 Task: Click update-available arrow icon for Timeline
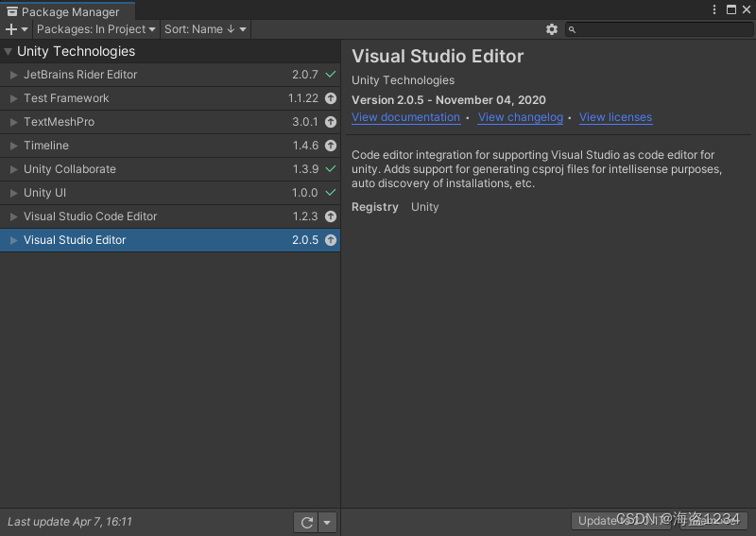331,146
